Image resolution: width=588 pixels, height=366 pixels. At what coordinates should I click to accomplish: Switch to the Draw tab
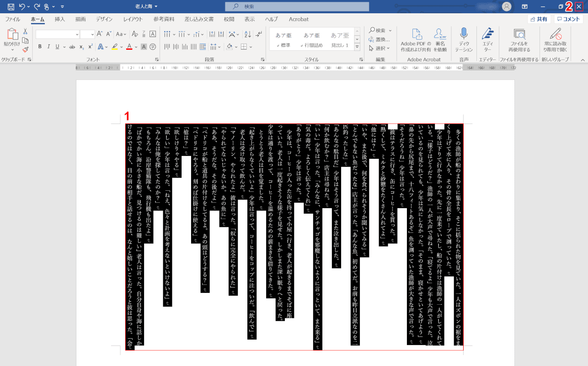80,19
